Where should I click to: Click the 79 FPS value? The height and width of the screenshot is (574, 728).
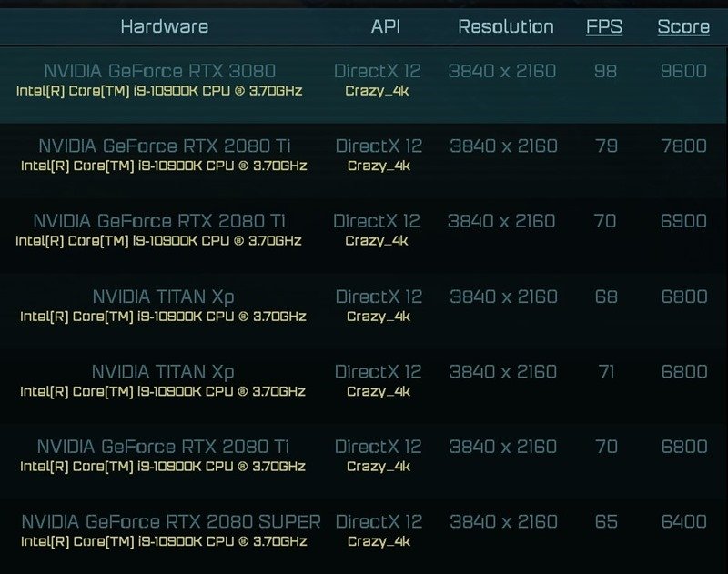point(605,146)
